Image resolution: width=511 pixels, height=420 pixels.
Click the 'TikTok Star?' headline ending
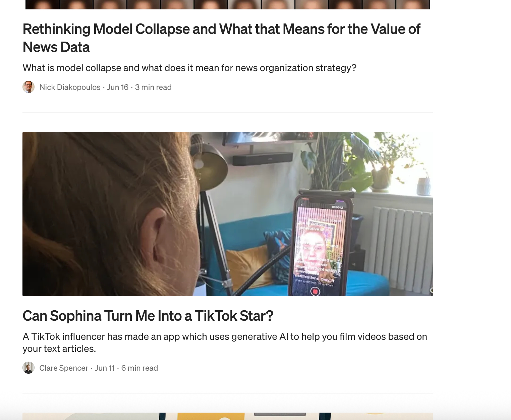(x=234, y=316)
